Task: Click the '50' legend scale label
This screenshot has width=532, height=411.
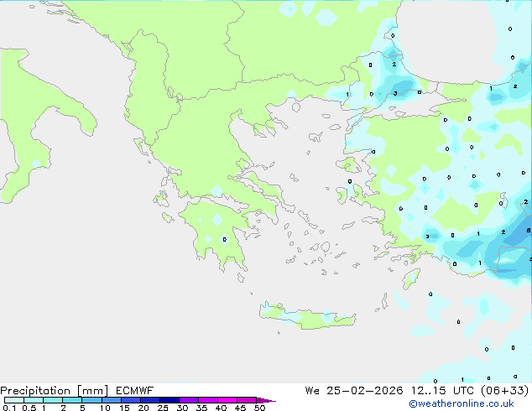Action: (259, 408)
